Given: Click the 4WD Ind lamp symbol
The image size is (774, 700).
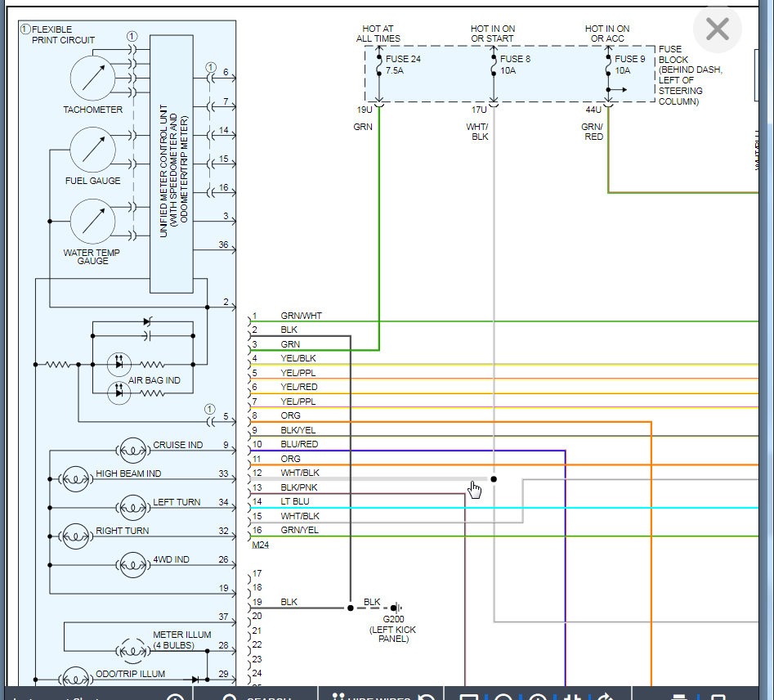Looking at the screenshot, I should [x=133, y=565].
